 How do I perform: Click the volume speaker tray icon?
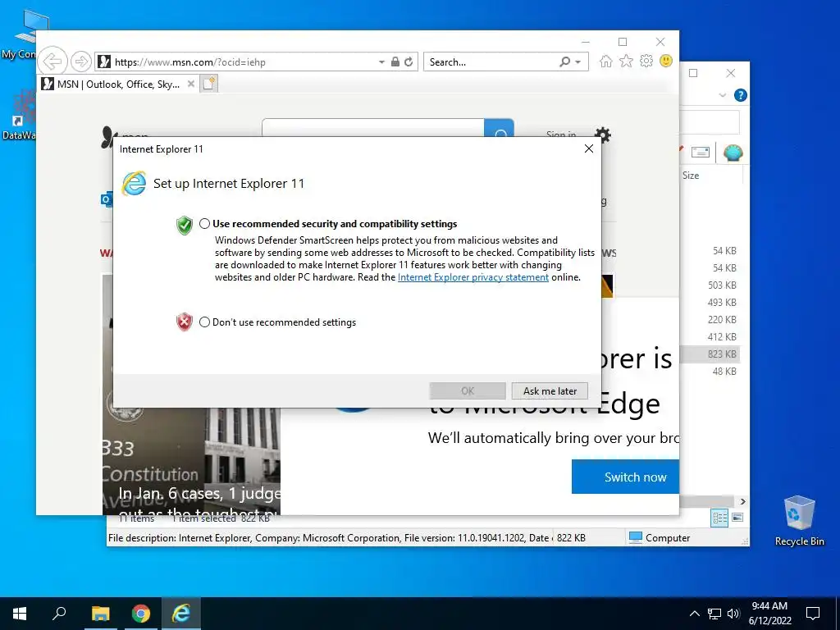click(x=733, y=614)
